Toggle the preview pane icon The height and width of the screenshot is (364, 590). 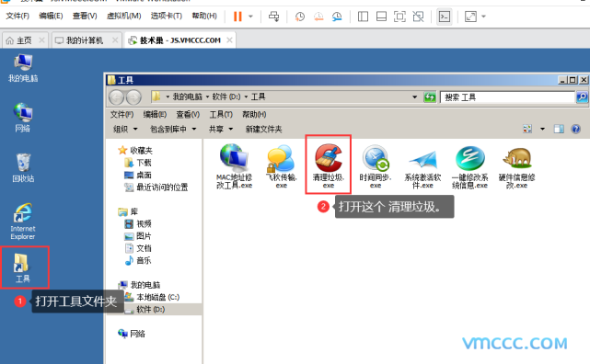pos(559,129)
